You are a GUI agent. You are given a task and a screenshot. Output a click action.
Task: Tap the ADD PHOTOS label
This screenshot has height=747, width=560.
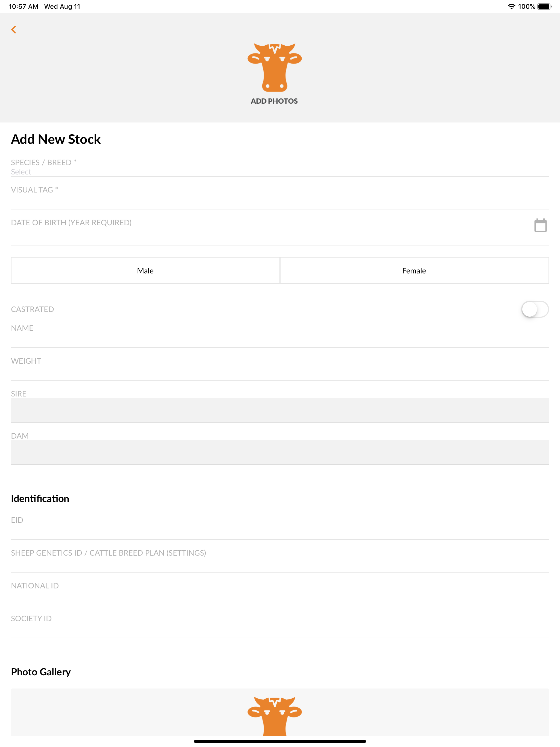pos(274,101)
